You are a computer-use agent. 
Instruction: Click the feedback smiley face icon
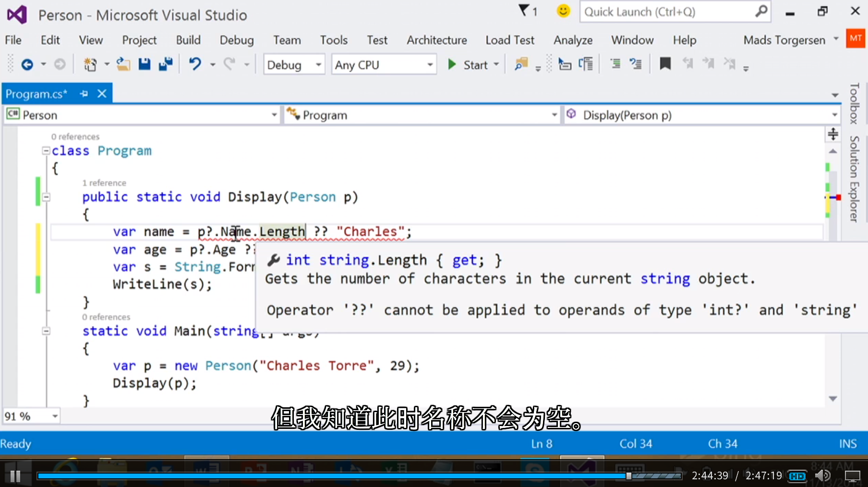563,11
